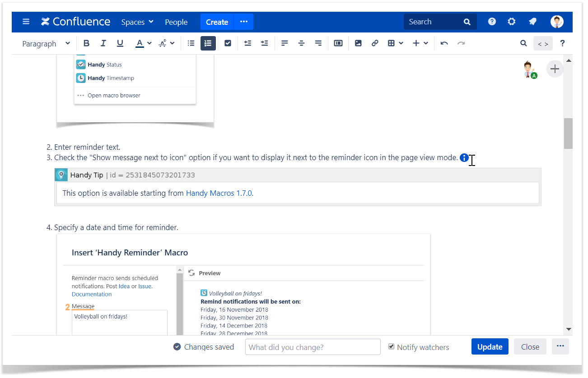The image size is (588, 378).
Task: Open the settings gear in header
Action: [x=511, y=22]
